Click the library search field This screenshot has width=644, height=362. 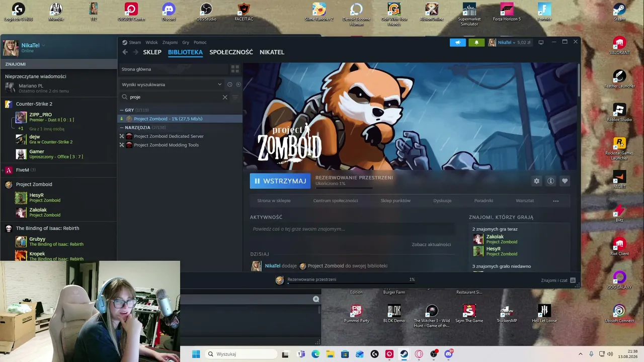(x=174, y=97)
